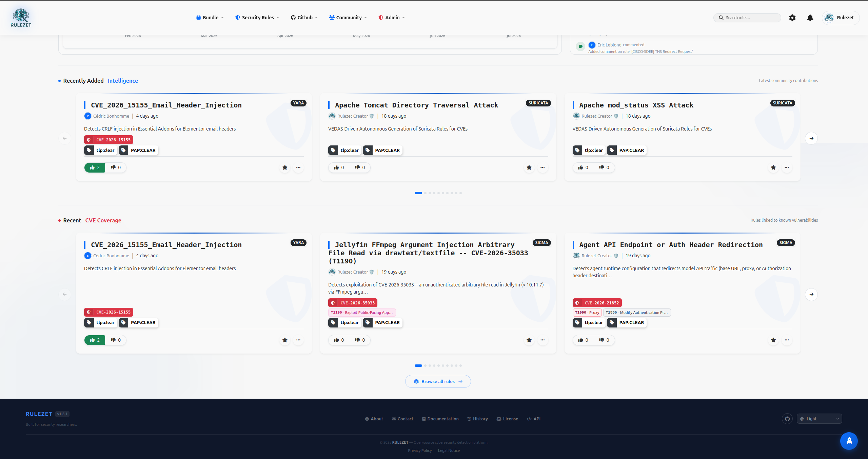Image resolution: width=868 pixels, height=459 pixels.
Task: Downvote the Agent API Endpoint rule
Action: pyautogui.click(x=604, y=340)
